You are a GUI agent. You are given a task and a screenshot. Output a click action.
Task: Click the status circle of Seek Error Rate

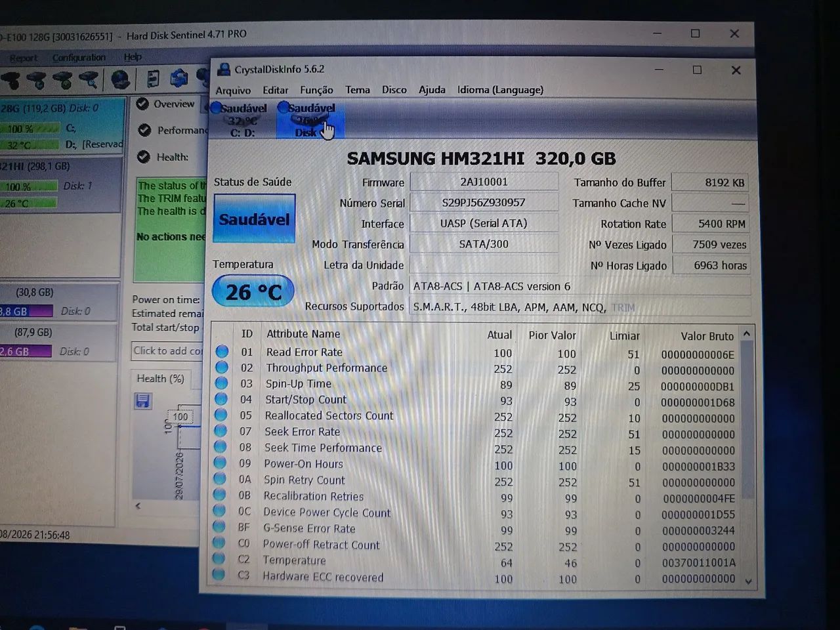click(x=220, y=431)
